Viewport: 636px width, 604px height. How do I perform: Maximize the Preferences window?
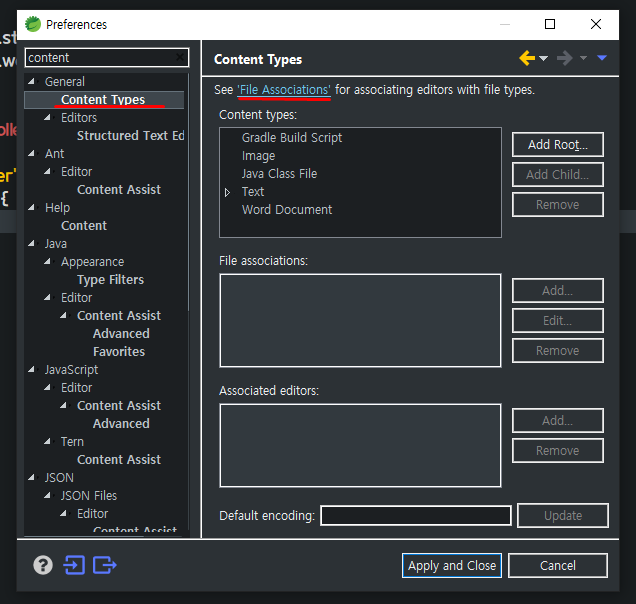[x=550, y=24]
